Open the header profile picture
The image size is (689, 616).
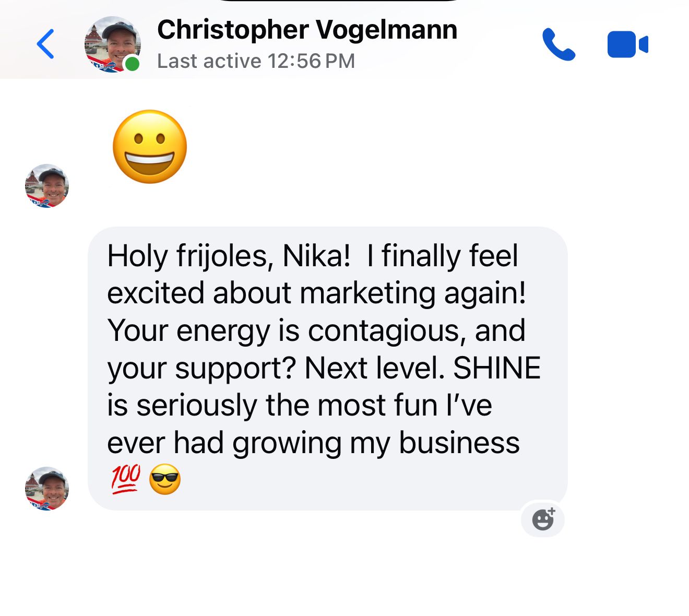112,44
